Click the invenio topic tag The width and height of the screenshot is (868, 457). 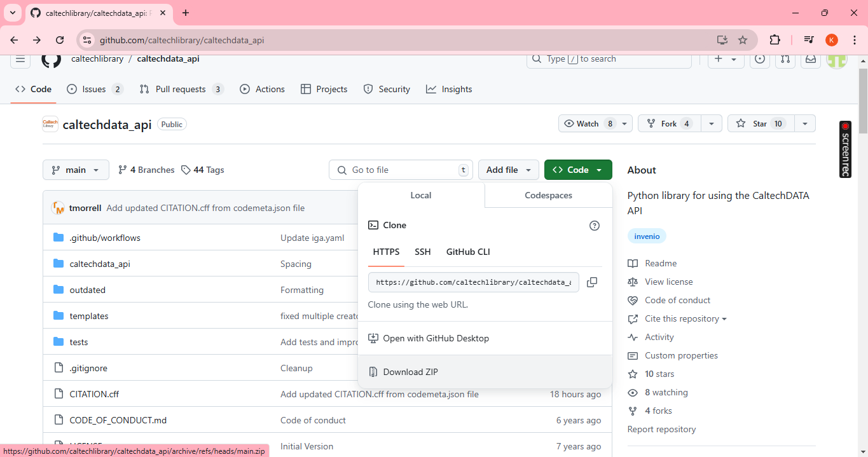647,236
